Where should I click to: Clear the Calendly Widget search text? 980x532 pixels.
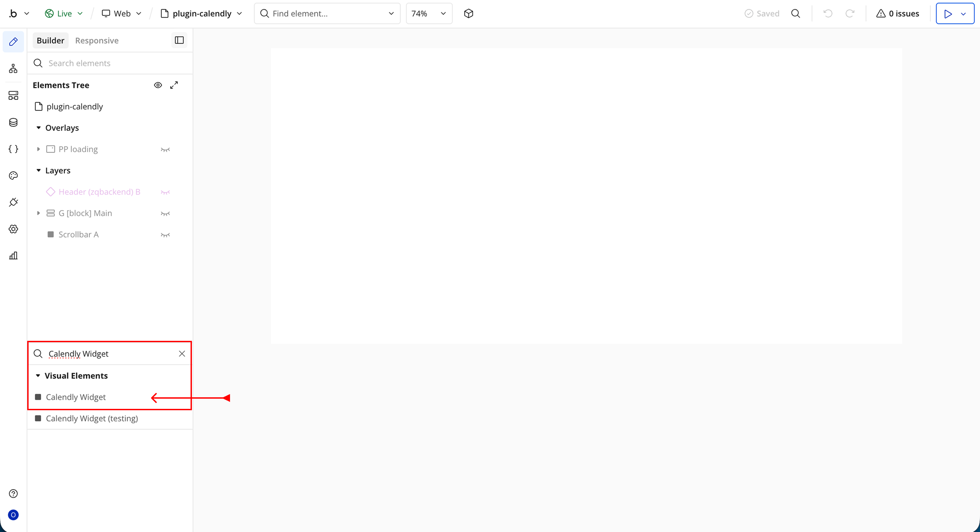point(182,354)
